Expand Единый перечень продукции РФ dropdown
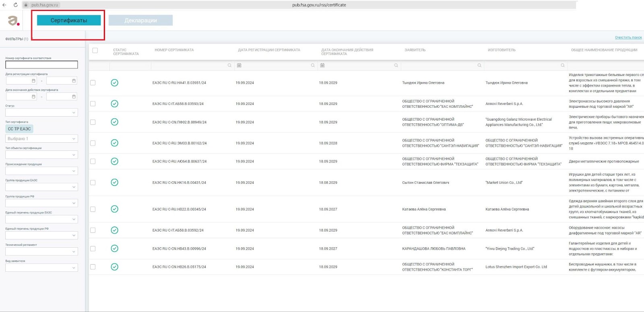The height and width of the screenshot is (312, 644). point(41,235)
